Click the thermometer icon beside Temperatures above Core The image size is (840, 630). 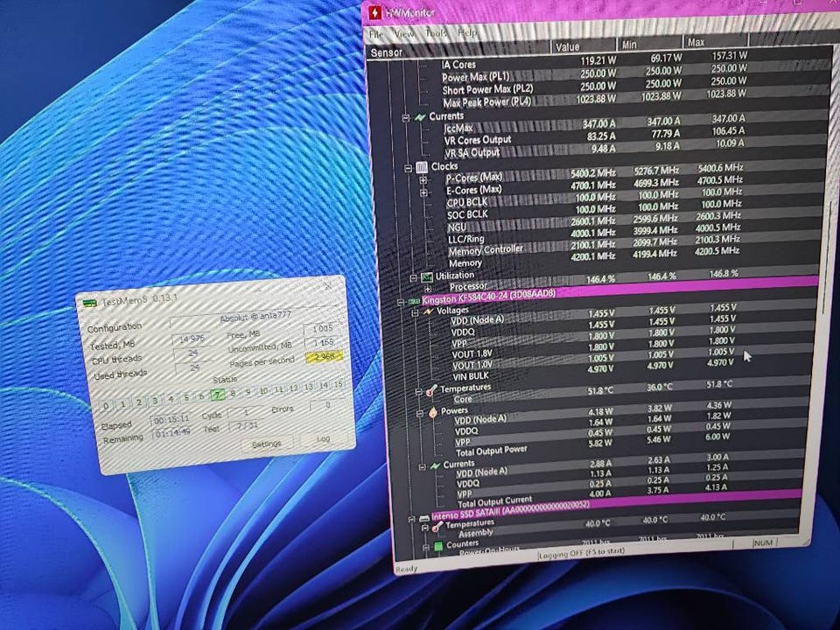point(431,392)
